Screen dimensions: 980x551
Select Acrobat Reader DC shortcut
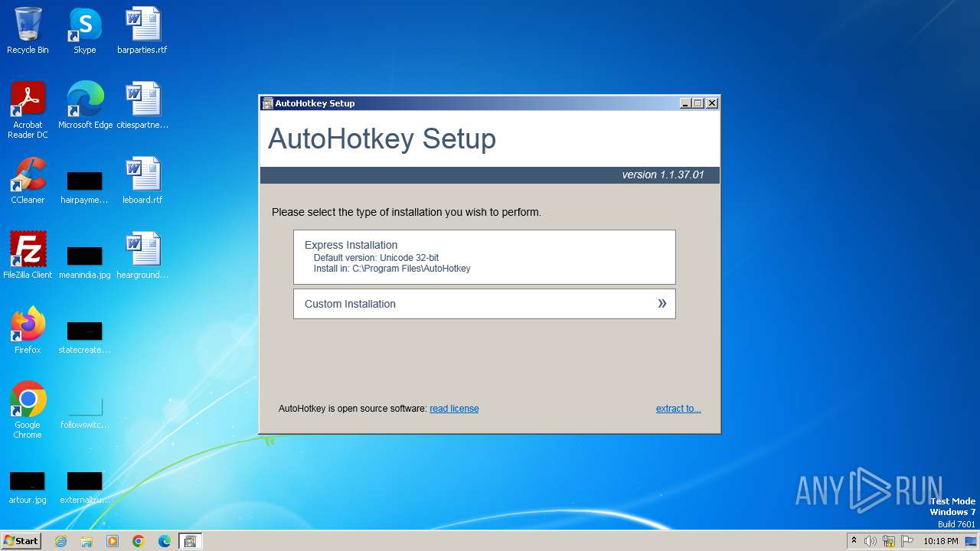pos(28,110)
